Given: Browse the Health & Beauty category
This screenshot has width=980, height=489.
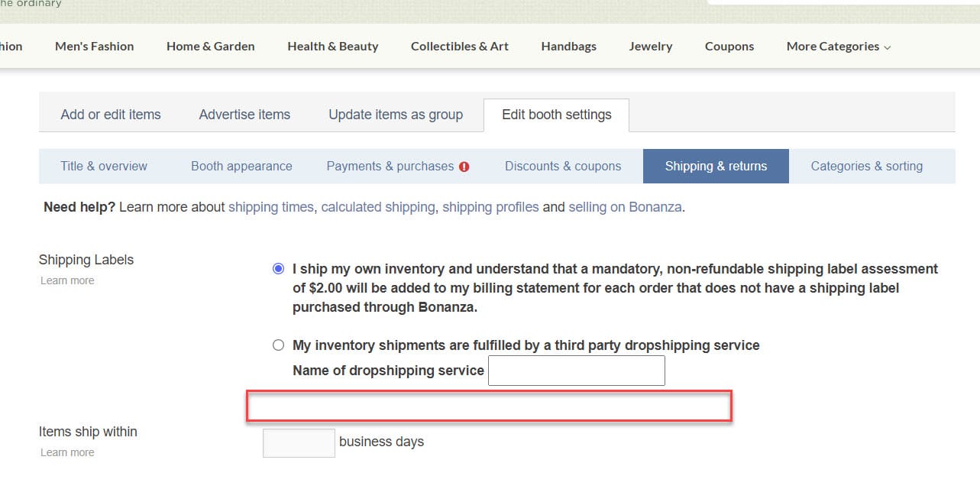Looking at the screenshot, I should coord(332,47).
